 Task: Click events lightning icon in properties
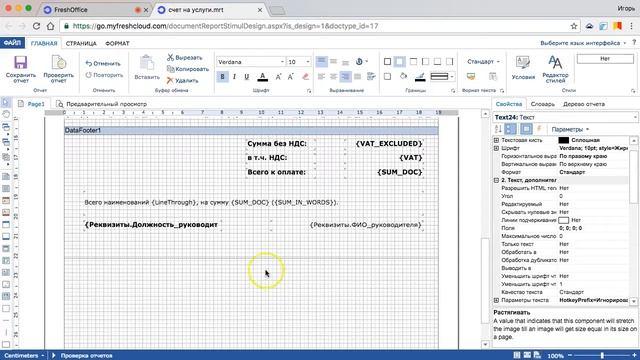(x=539, y=129)
